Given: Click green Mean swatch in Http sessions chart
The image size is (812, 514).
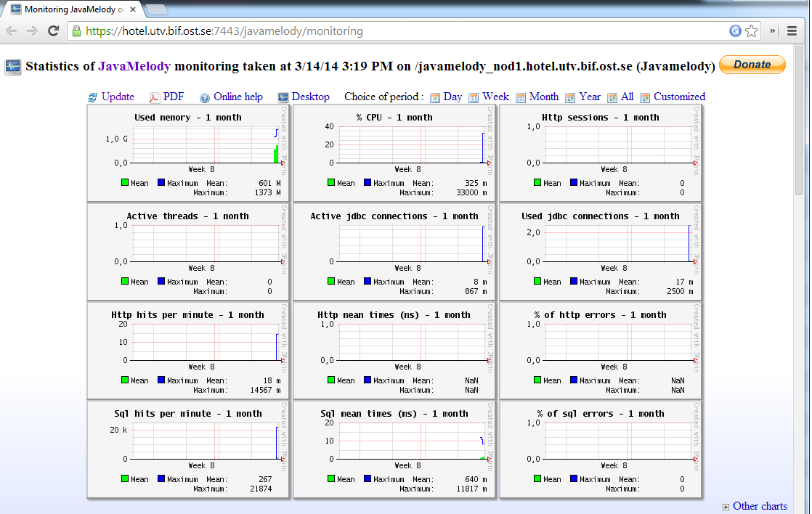Looking at the screenshot, I should click(x=537, y=182).
